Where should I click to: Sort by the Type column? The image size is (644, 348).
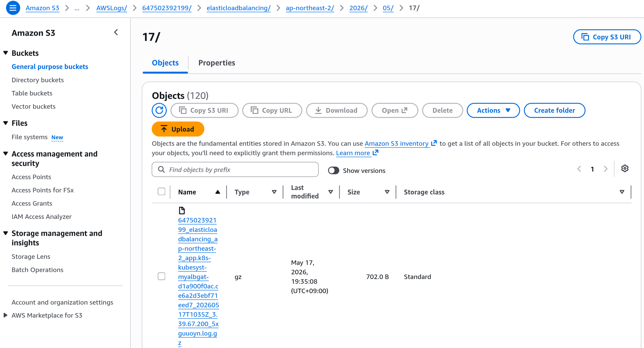274,192
